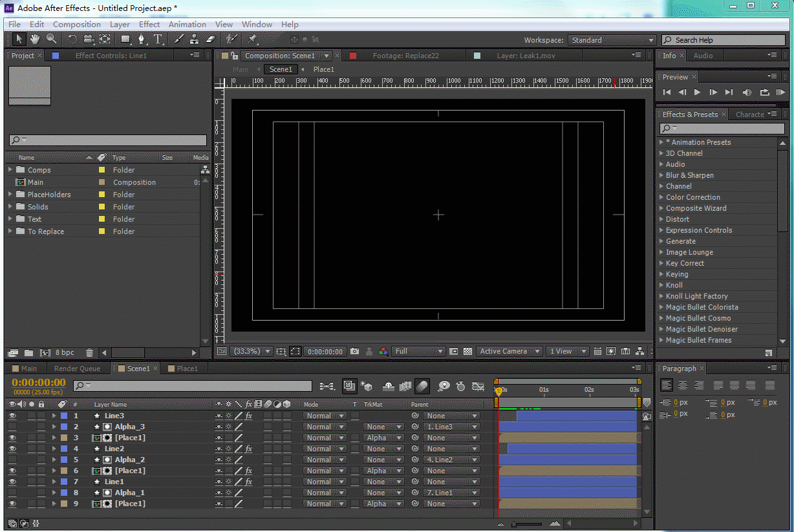794x532 pixels.
Task: Switch to the Render Queue tab
Action: (77, 368)
